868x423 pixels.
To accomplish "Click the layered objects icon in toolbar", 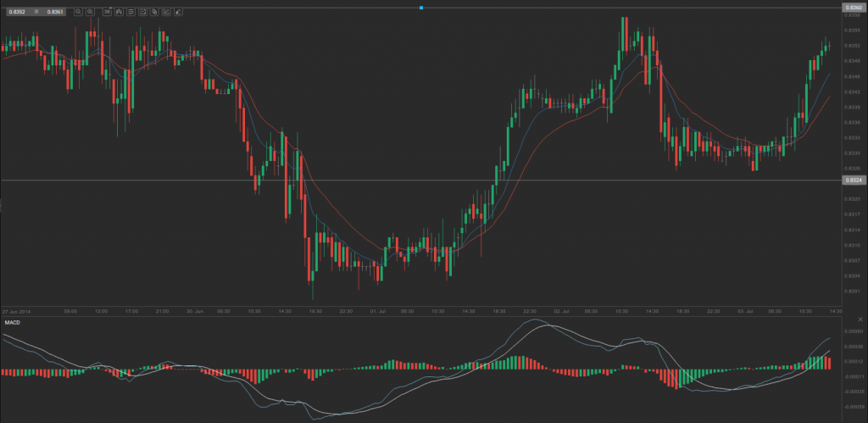I will [x=154, y=12].
